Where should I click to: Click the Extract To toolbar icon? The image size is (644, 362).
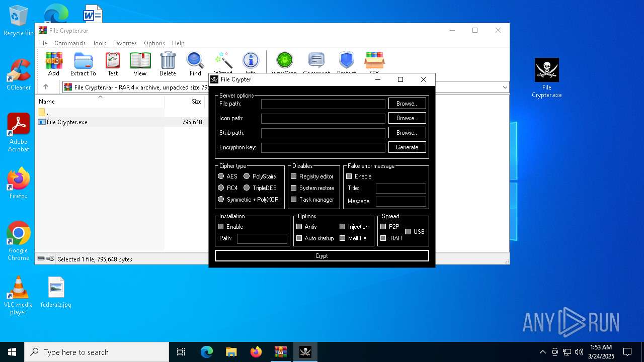pos(83,64)
